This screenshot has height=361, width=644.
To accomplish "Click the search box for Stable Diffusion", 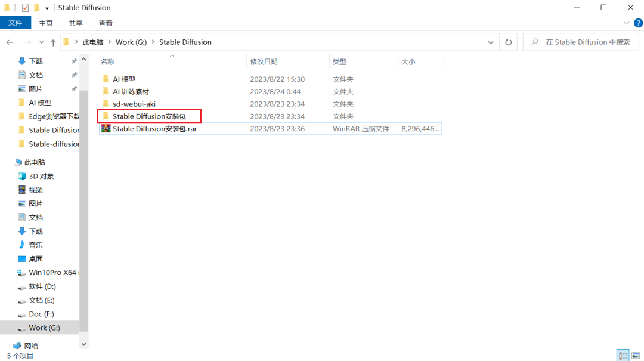I will [x=581, y=42].
